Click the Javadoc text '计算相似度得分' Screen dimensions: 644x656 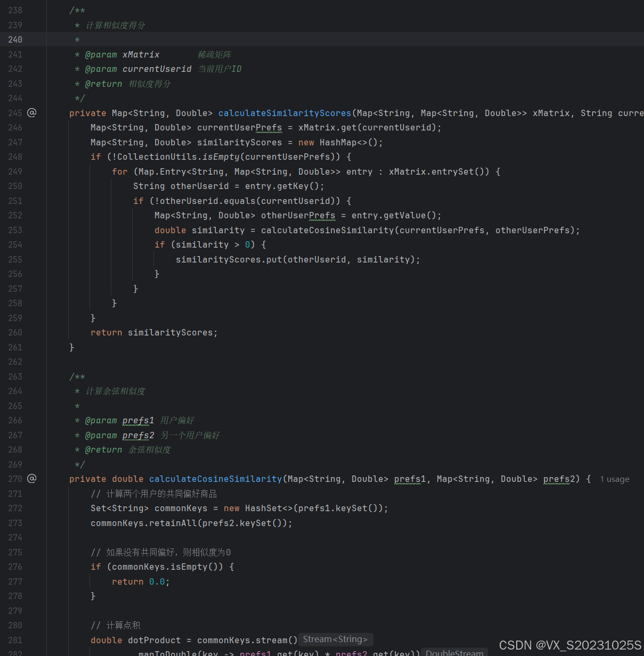(116, 25)
